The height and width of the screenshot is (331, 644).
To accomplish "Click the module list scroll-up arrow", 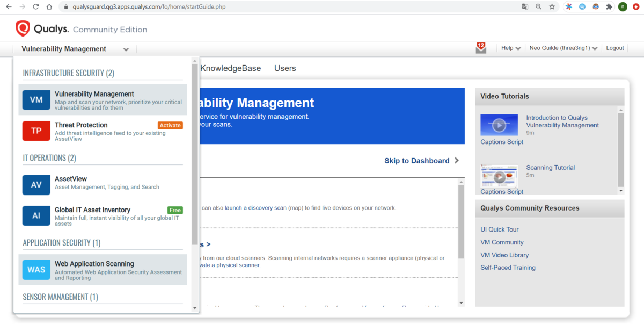I will pos(195,61).
